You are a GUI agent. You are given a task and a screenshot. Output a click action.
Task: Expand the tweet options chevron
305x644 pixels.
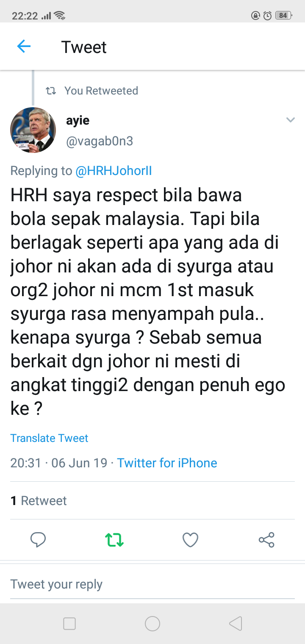tap(290, 120)
